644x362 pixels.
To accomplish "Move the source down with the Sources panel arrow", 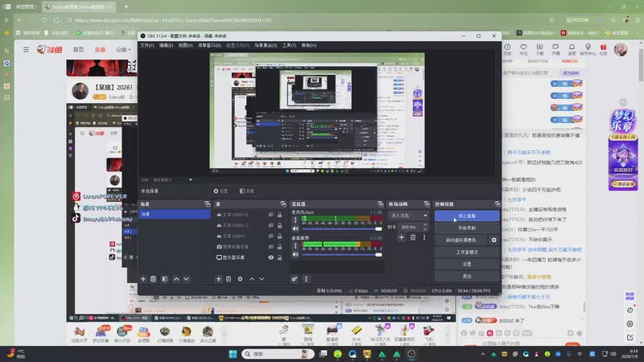I will click(x=262, y=279).
